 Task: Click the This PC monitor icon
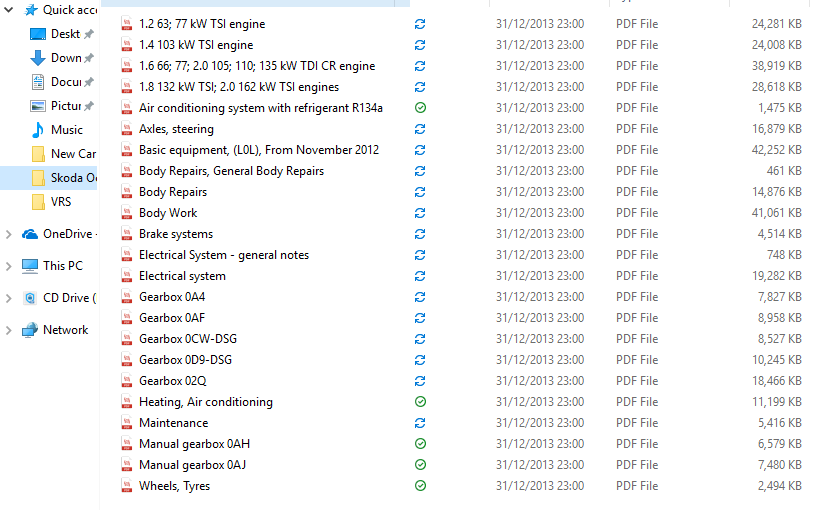tap(30, 267)
